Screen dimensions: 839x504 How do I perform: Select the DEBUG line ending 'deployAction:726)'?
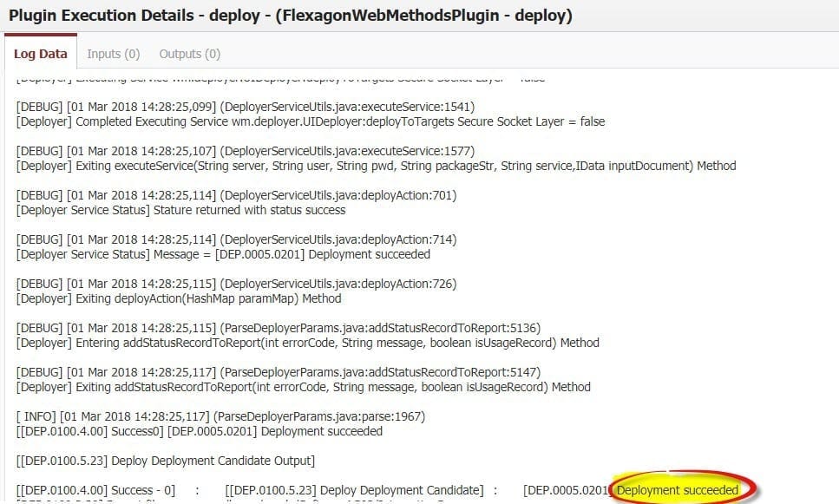click(x=237, y=284)
